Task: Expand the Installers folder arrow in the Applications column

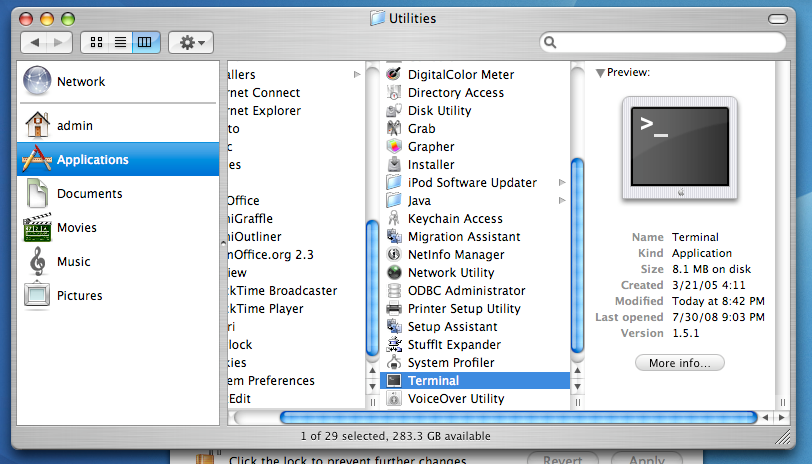Action: [357, 75]
